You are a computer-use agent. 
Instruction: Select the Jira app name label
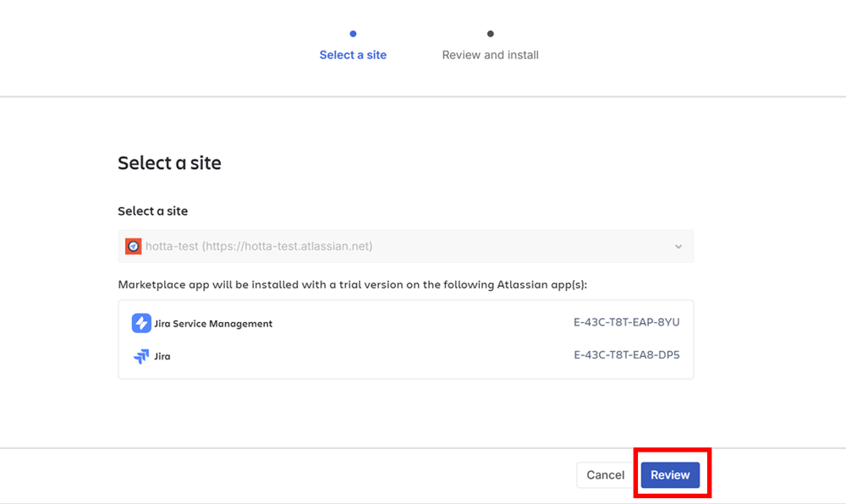(162, 357)
